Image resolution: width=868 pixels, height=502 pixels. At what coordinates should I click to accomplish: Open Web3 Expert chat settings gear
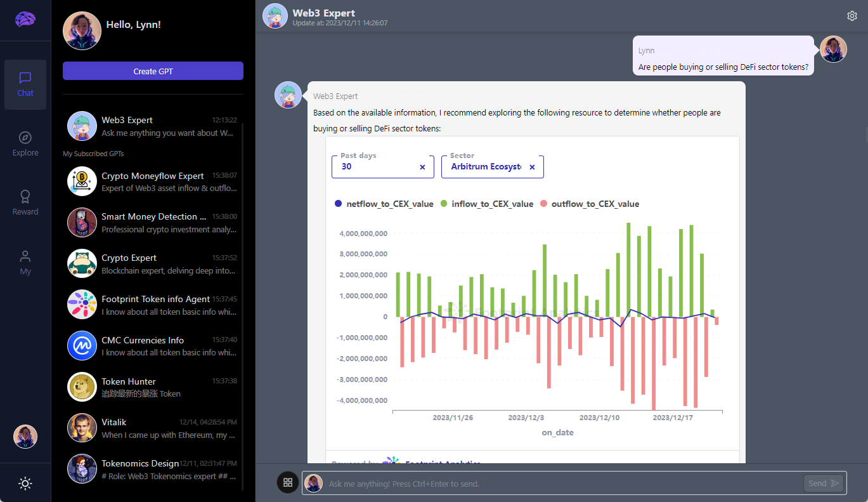852,15
